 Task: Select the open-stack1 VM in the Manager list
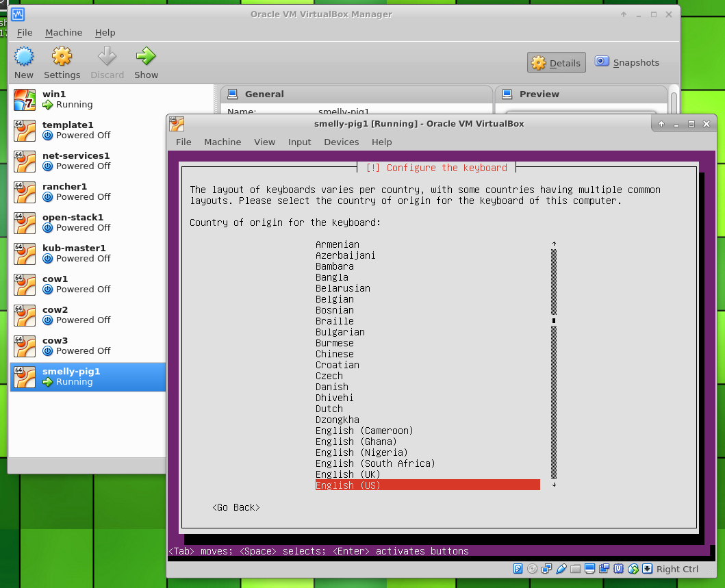tap(88, 222)
